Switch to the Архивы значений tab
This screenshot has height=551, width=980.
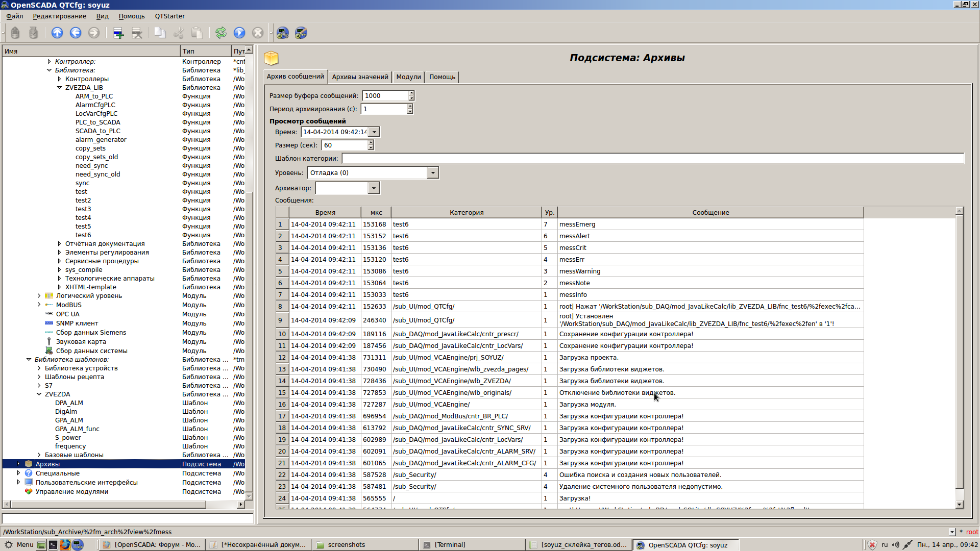360,77
